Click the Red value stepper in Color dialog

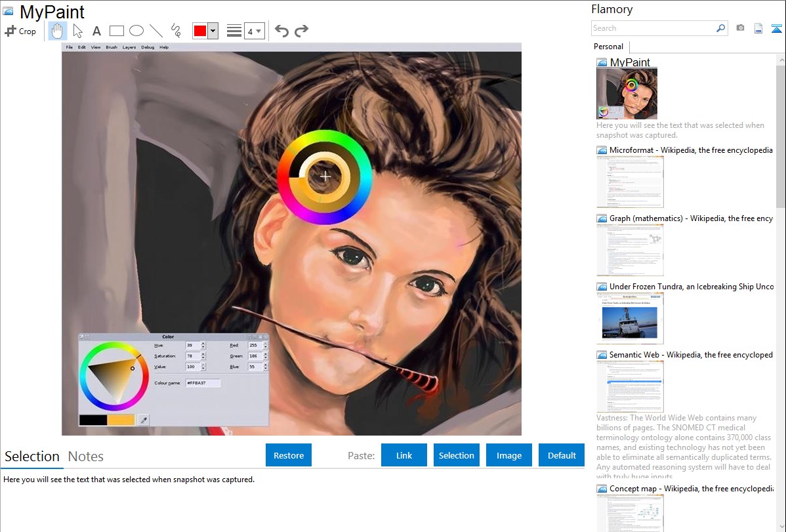265,346
